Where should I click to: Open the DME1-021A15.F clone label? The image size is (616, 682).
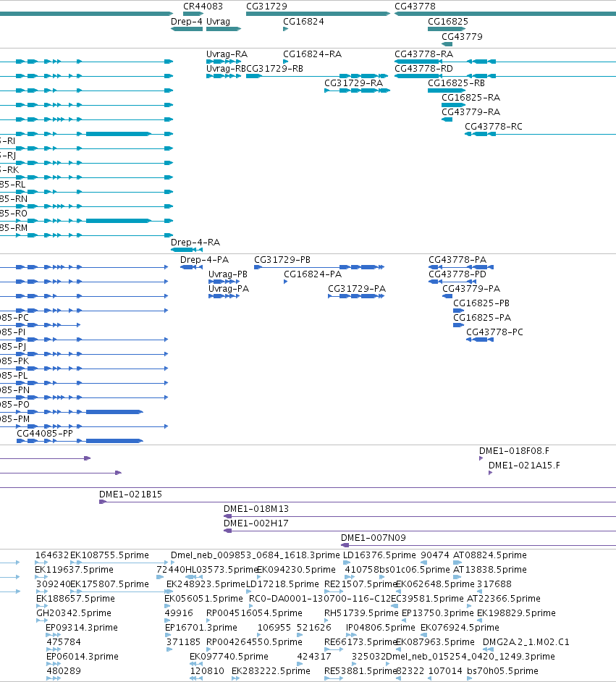tap(524, 466)
